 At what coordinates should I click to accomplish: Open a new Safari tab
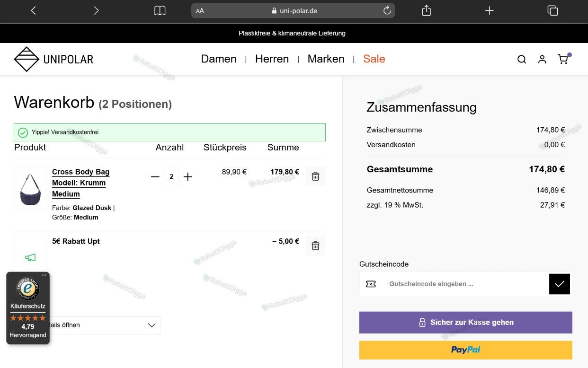click(490, 10)
